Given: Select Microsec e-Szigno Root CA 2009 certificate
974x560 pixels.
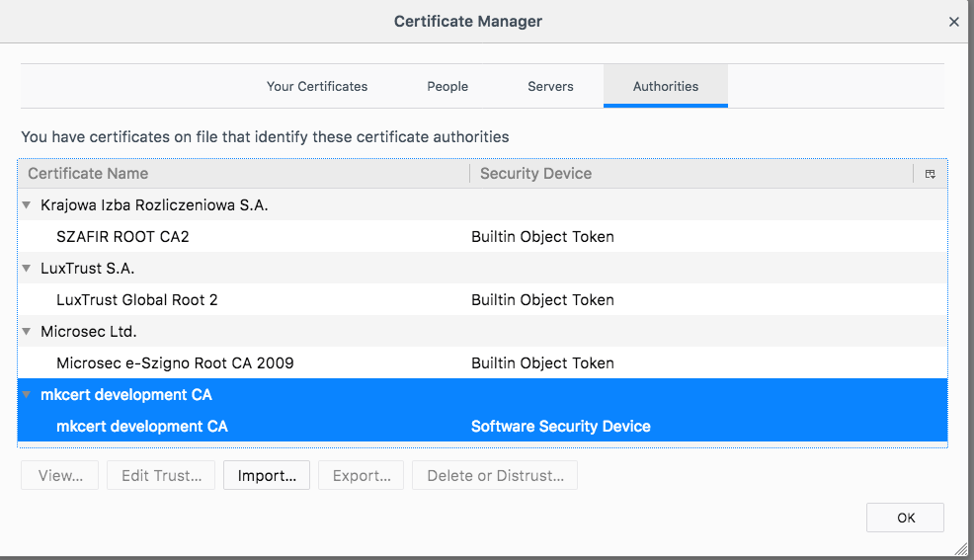Looking at the screenshot, I should coord(175,363).
